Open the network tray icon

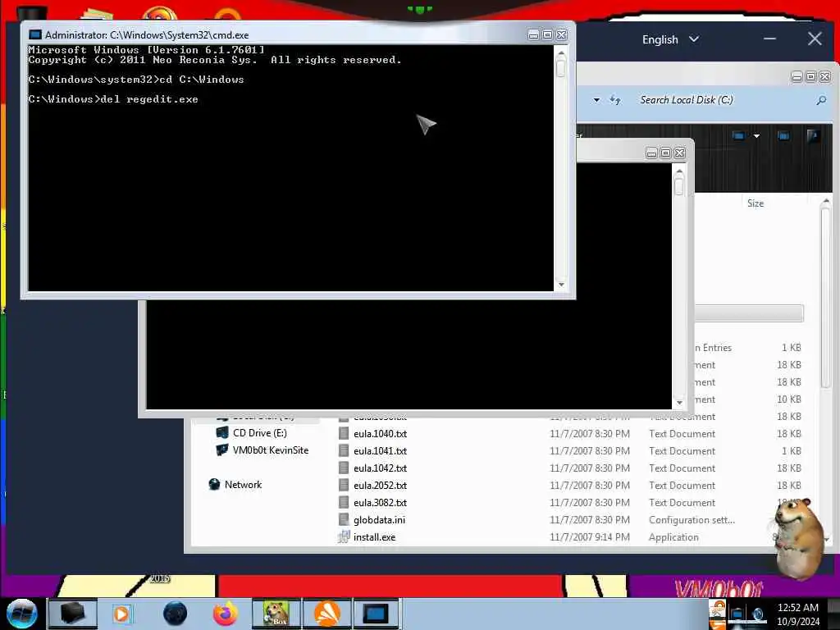tap(737, 615)
